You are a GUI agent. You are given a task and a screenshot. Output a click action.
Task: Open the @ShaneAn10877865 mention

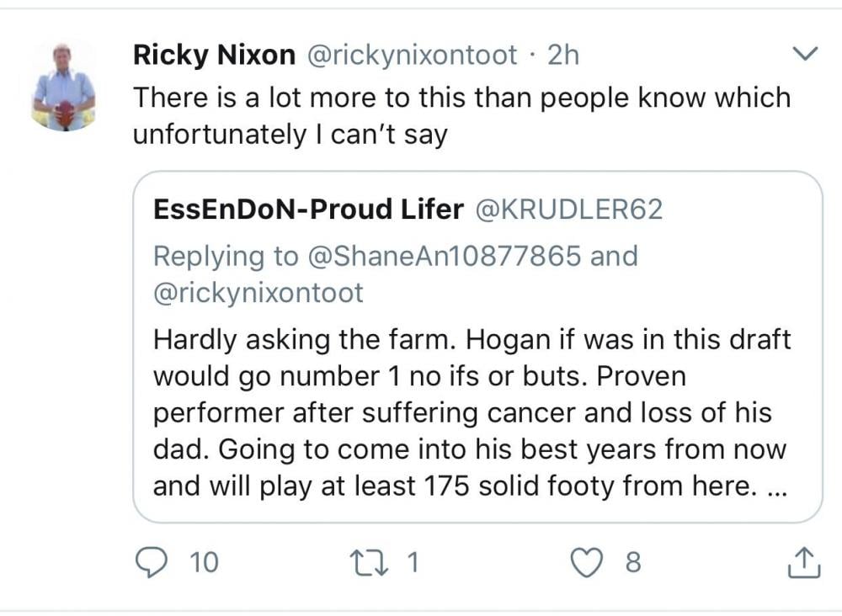tap(443, 256)
